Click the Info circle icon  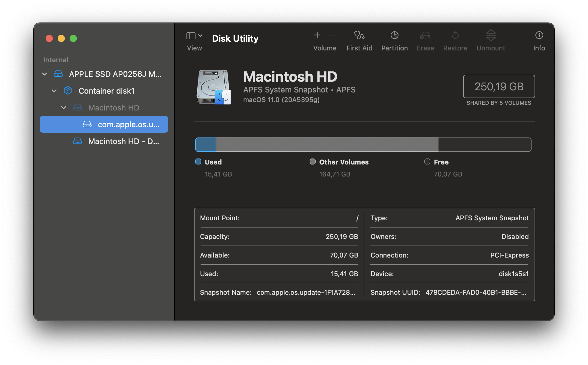coord(539,35)
